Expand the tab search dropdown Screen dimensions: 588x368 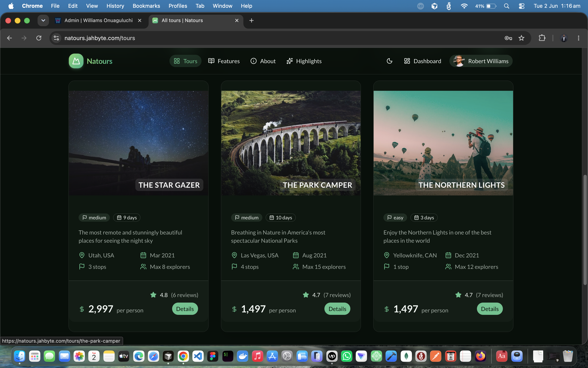[43, 20]
